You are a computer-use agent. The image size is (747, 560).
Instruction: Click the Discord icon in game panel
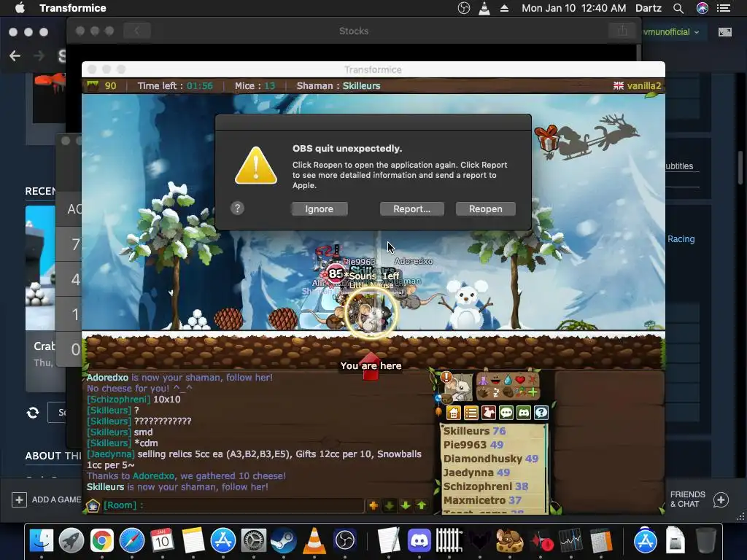[524, 413]
